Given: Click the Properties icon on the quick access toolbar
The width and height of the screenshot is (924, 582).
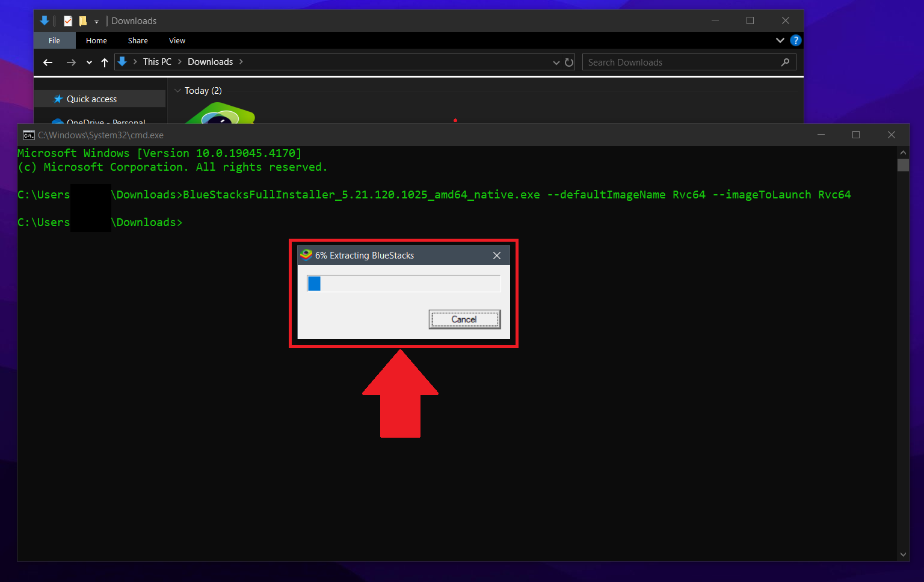Looking at the screenshot, I should (x=67, y=20).
